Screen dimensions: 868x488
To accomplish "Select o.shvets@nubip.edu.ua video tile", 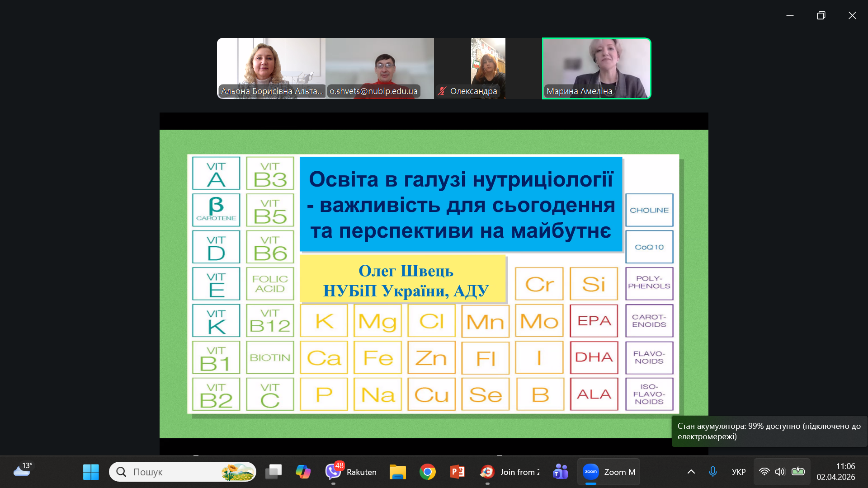I will [379, 68].
